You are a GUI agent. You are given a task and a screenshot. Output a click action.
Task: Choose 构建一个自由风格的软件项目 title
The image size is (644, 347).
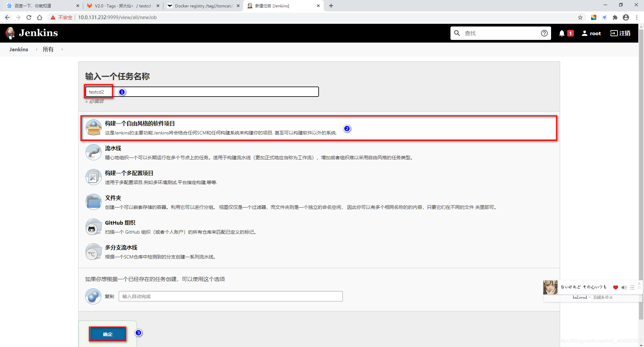pyautogui.click(x=140, y=123)
